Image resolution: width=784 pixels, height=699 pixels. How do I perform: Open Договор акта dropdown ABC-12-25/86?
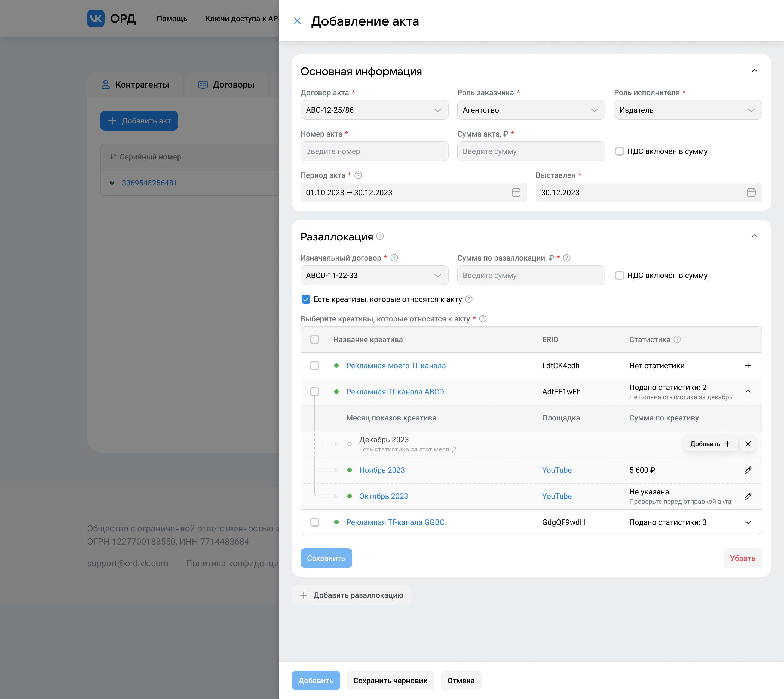coord(374,110)
